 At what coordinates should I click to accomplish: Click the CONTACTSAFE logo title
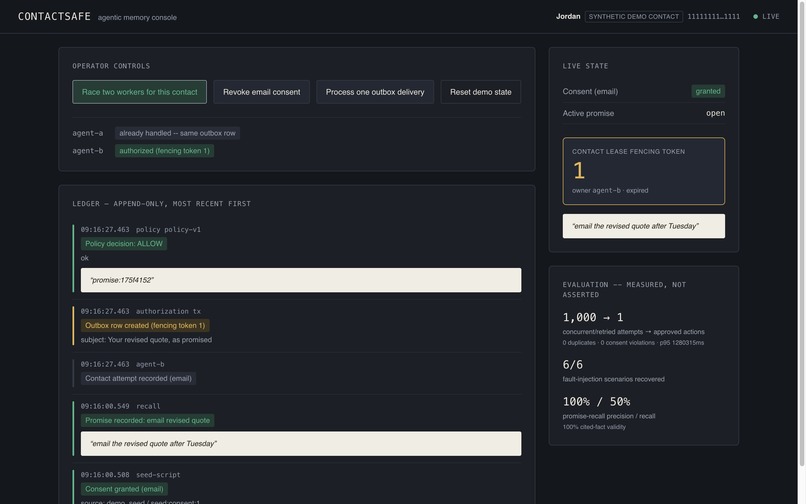[x=54, y=16]
